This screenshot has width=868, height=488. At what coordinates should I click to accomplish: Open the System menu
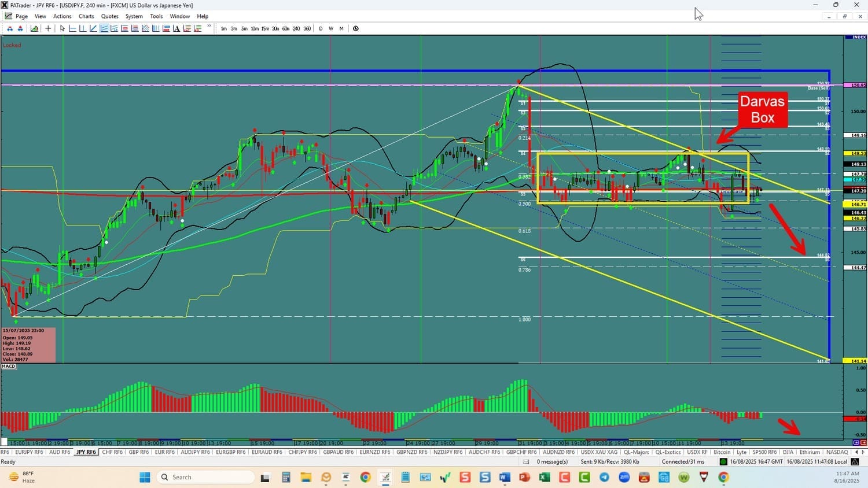[134, 16]
